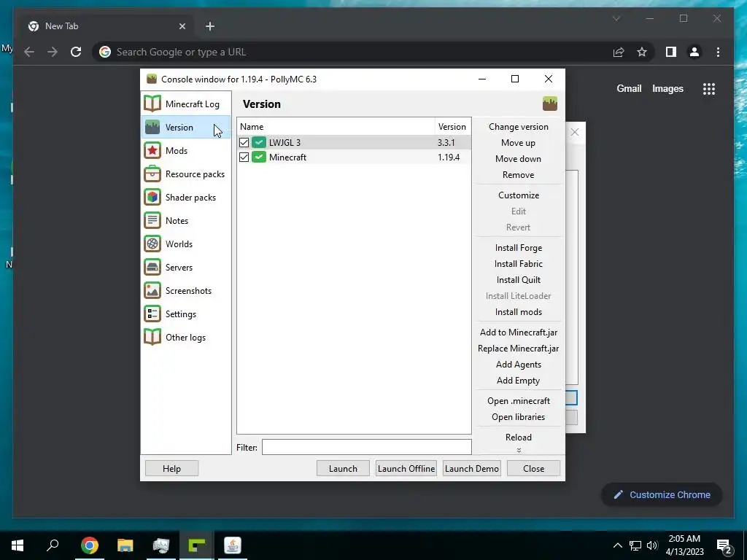
Task: Open the Minecraft Log page
Action: click(186, 104)
